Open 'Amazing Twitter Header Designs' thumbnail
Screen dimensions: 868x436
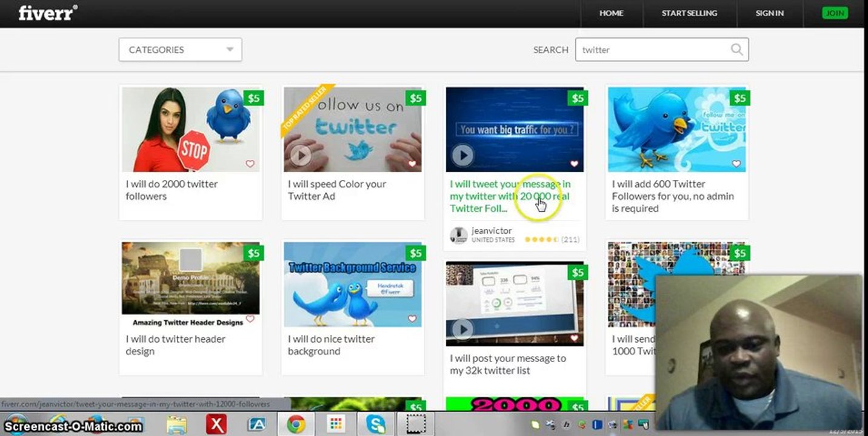[x=191, y=285]
